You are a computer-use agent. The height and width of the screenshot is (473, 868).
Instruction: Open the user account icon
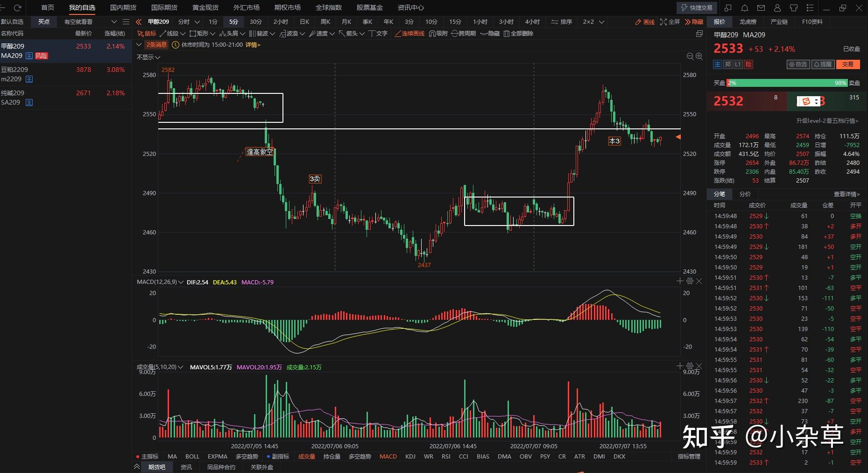(777, 8)
